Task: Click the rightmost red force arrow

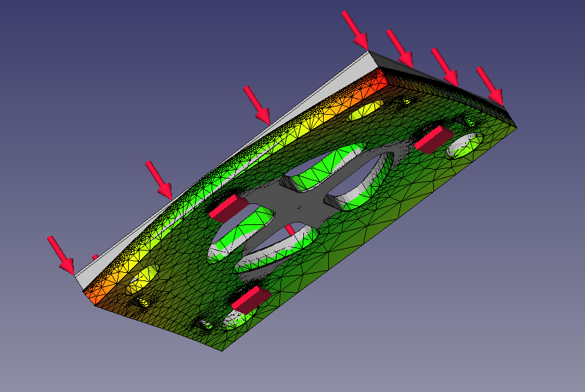Action: click(490, 86)
